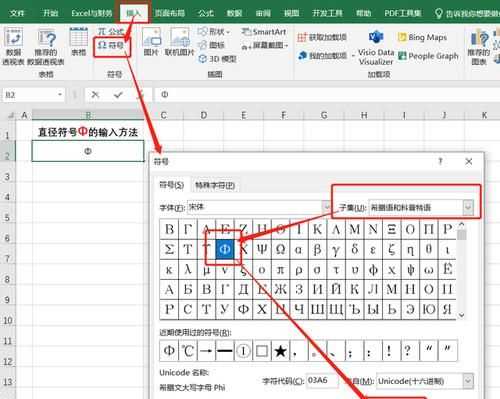This screenshot has height=399, width=500.
Task: Select the Omega symbol in grid
Action: (x=280, y=249)
